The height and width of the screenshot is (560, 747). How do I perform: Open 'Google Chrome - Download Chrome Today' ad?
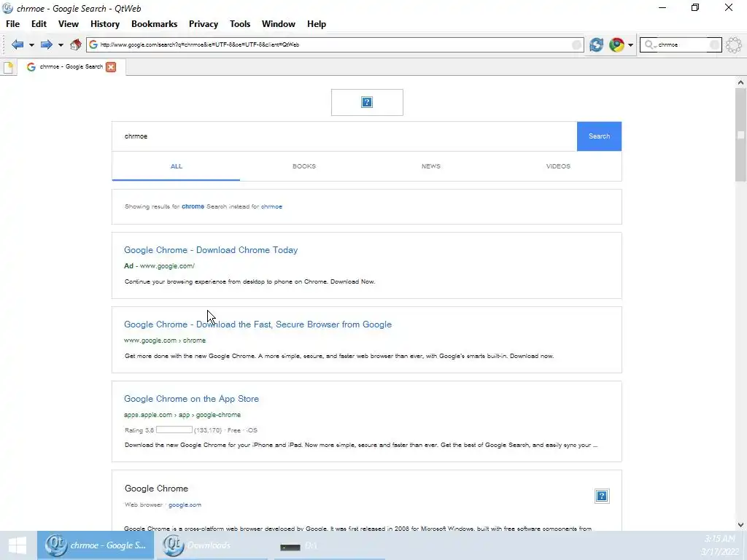(211, 250)
